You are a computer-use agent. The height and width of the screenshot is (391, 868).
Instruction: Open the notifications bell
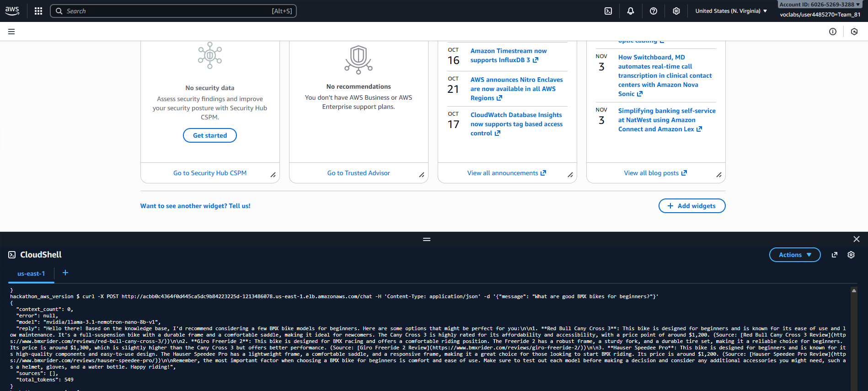pos(631,11)
